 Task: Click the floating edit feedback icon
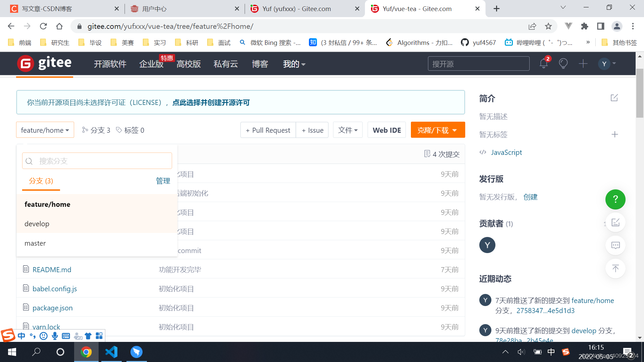[x=615, y=223]
